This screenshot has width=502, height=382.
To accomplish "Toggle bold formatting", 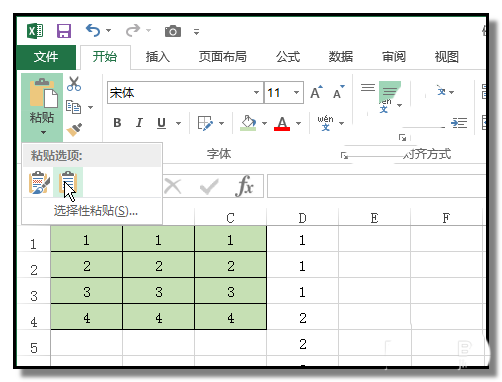I will click(x=117, y=123).
